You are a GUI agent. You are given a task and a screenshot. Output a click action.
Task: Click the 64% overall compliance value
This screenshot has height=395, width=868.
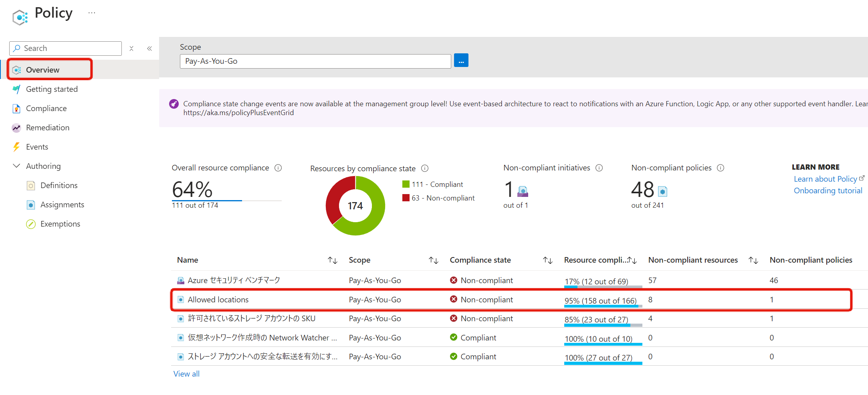coord(192,189)
